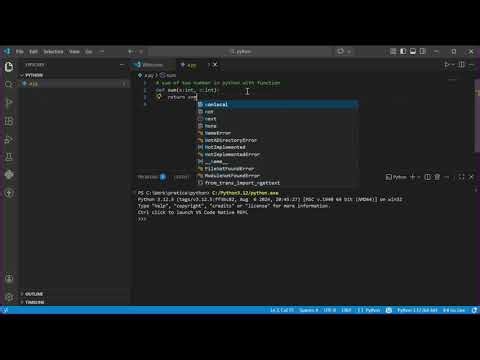Select the 'None' suggestion

tap(278, 126)
